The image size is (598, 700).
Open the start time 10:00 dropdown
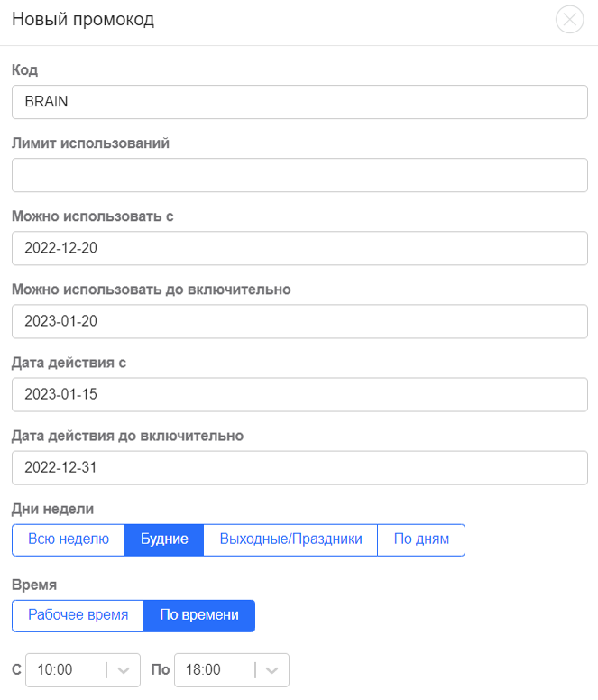click(x=83, y=670)
